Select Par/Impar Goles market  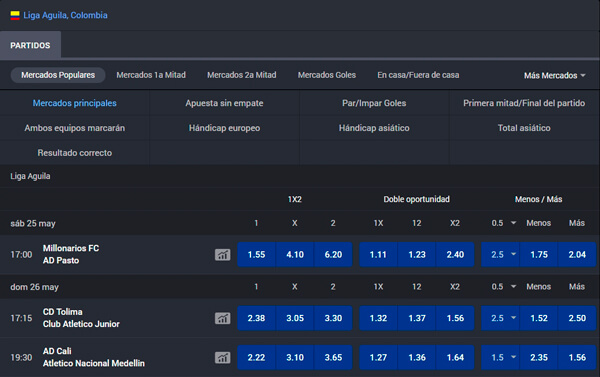374,103
